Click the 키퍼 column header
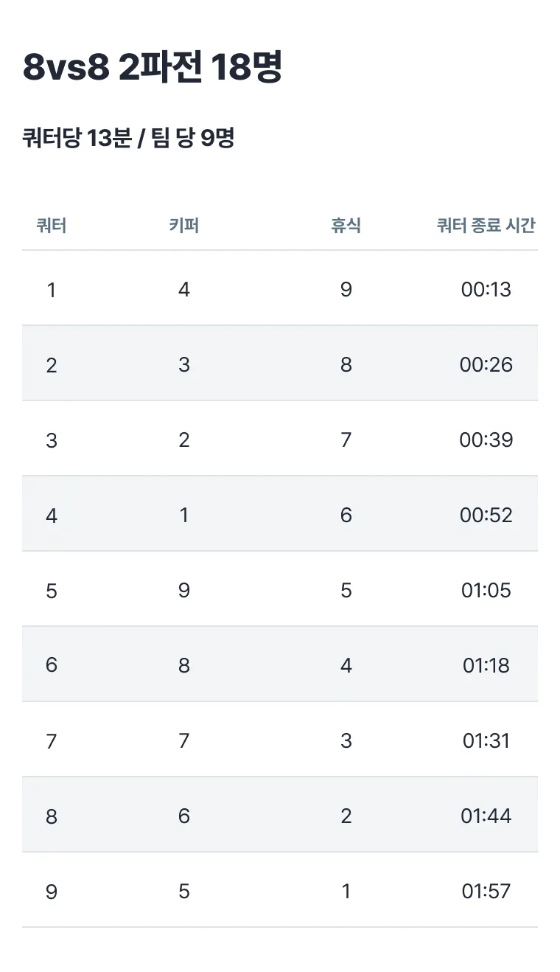Image resolution: width=560 pixels, height=972 pixels. tap(183, 226)
